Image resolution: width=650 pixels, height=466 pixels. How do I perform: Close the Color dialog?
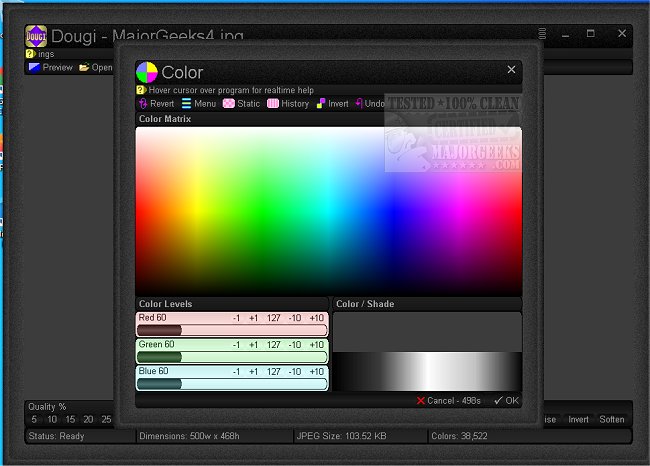point(512,70)
